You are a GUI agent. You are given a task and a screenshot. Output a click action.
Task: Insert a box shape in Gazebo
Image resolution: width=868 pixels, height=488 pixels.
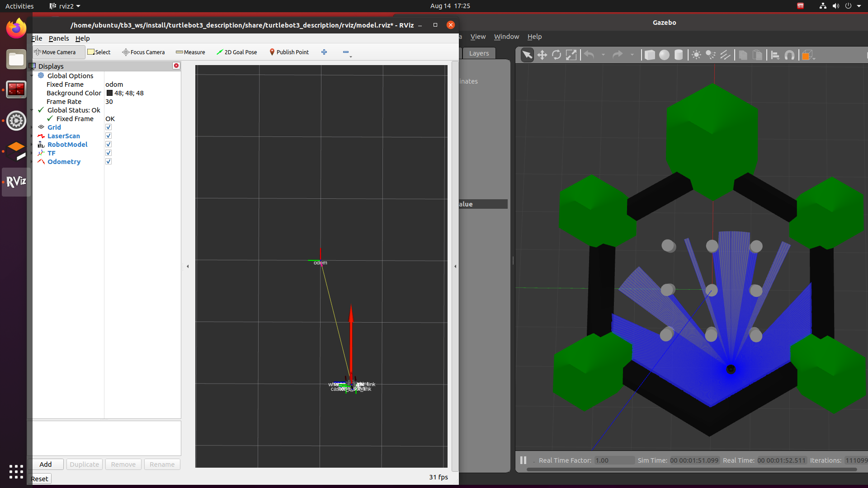pos(650,55)
